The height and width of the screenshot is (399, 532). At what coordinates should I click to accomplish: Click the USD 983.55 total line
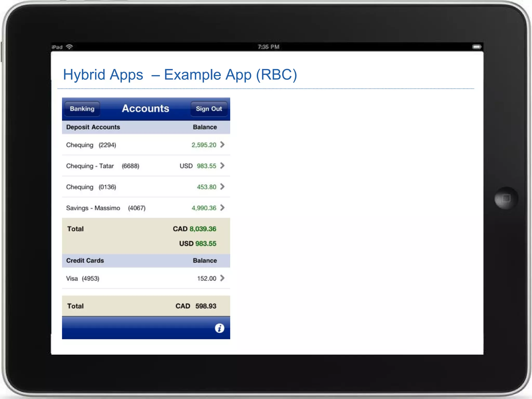coord(198,244)
